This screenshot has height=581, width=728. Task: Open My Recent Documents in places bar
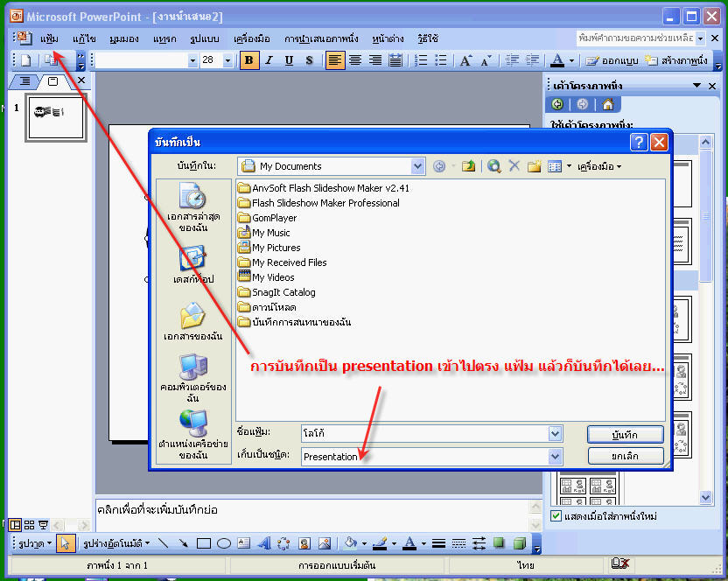pos(193,207)
